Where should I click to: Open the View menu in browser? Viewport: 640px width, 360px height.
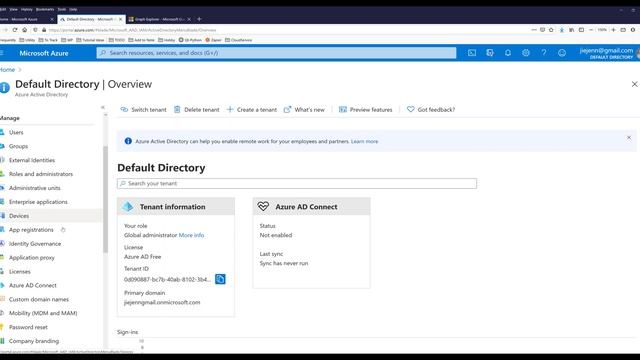[x=13, y=9]
